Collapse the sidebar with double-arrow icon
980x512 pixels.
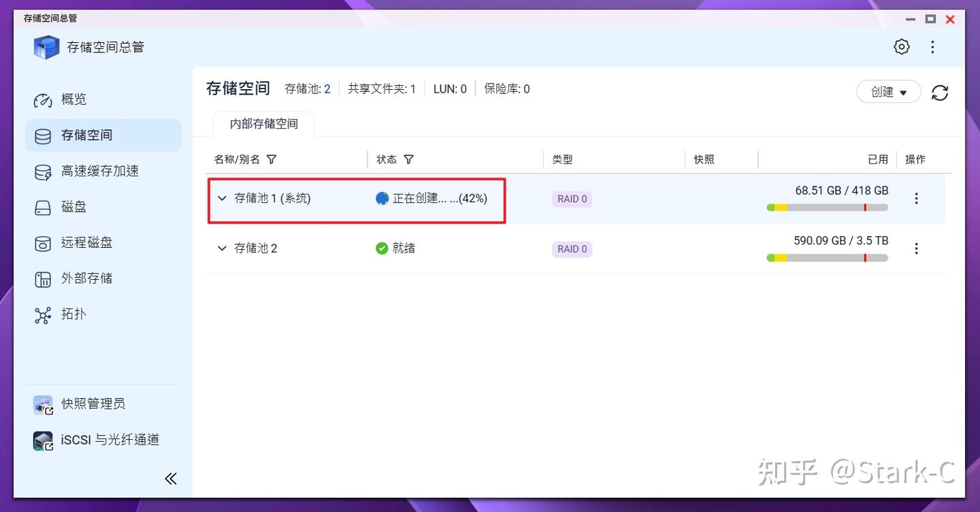tap(171, 479)
